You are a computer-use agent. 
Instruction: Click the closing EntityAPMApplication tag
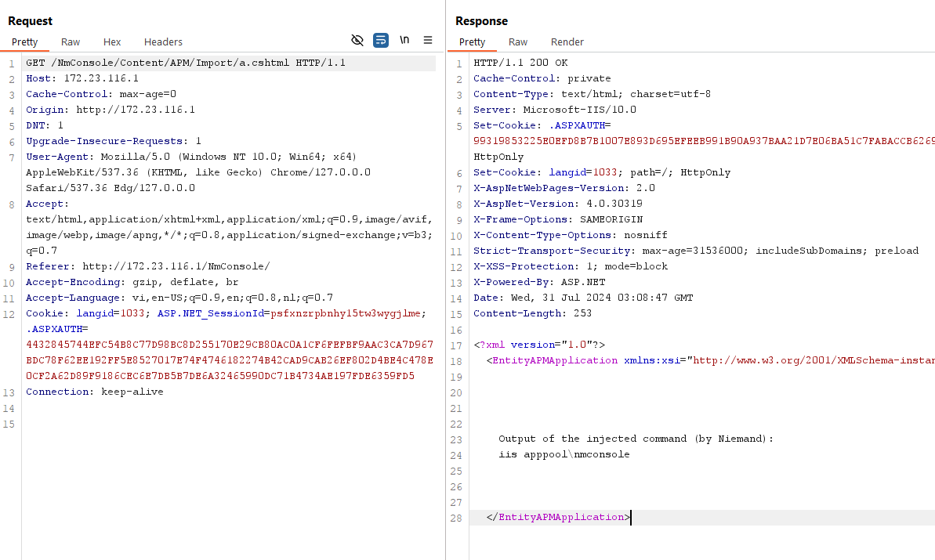click(557, 517)
